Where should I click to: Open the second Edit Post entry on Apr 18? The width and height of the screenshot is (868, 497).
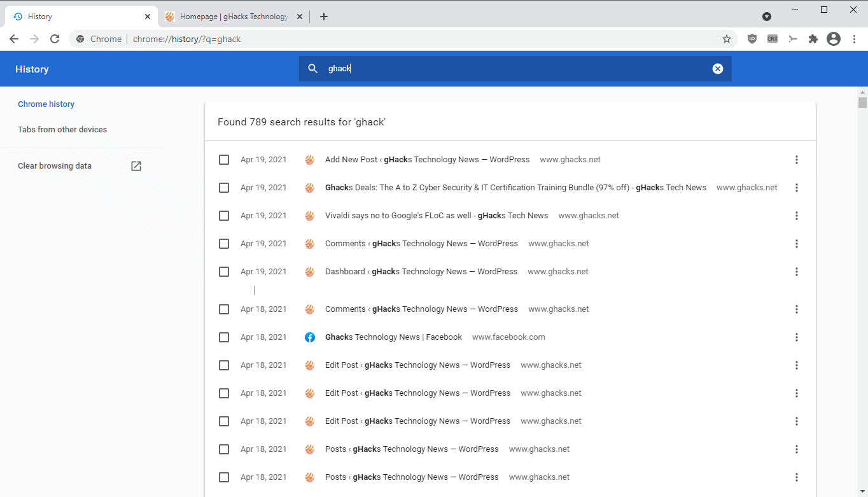coord(417,393)
